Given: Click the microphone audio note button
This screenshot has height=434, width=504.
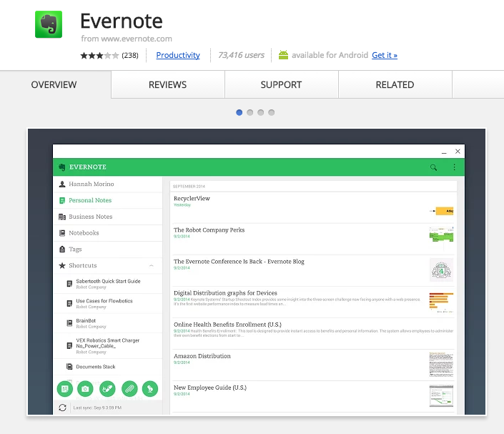Looking at the screenshot, I should click(x=150, y=389).
